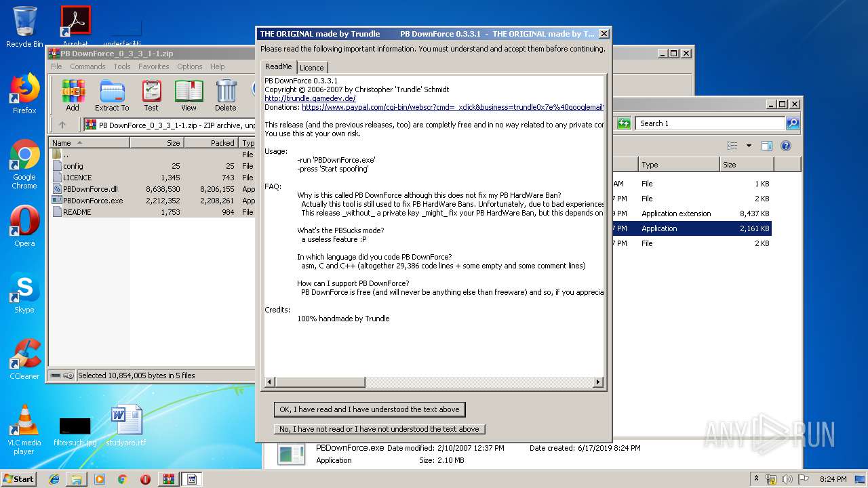The height and width of the screenshot is (488, 868).
Task: Select the Application extension row in Explorer
Action: click(x=692, y=213)
